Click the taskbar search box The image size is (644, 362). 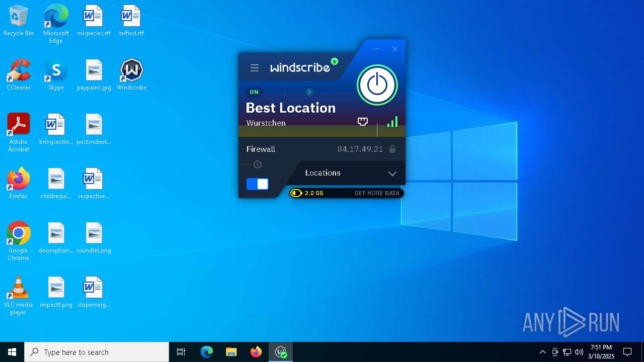[97, 352]
